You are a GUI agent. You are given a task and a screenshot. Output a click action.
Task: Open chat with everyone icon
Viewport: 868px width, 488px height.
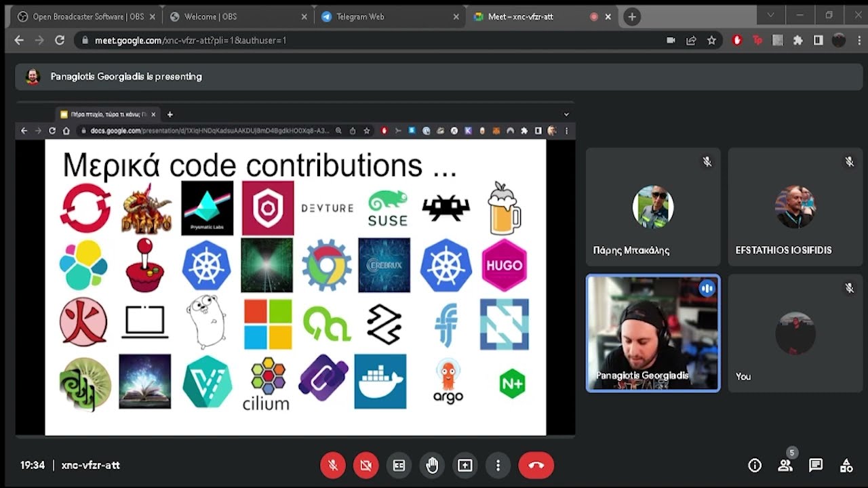pyautogui.click(x=816, y=466)
